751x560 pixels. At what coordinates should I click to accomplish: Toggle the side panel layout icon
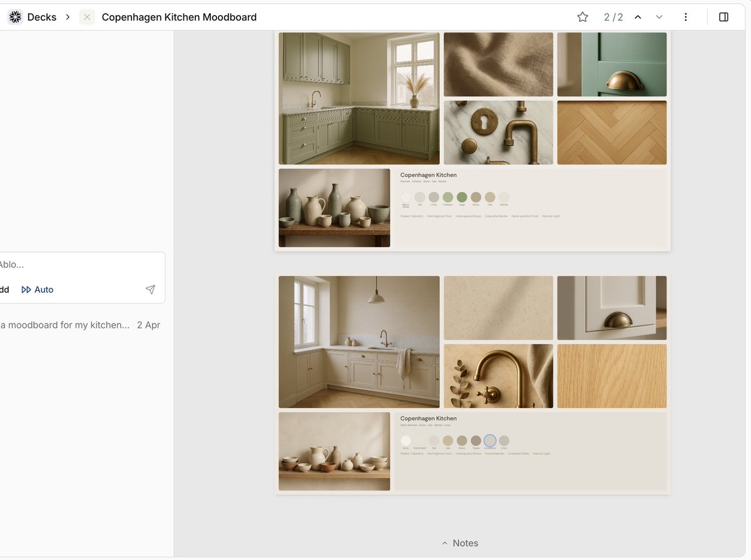tap(723, 17)
